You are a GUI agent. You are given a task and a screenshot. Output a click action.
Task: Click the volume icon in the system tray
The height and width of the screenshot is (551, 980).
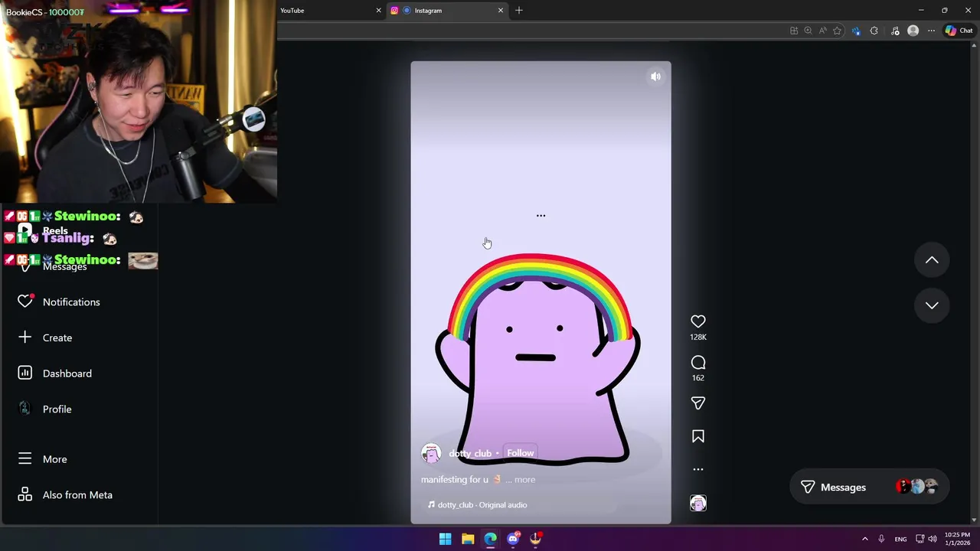tap(932, 539)
